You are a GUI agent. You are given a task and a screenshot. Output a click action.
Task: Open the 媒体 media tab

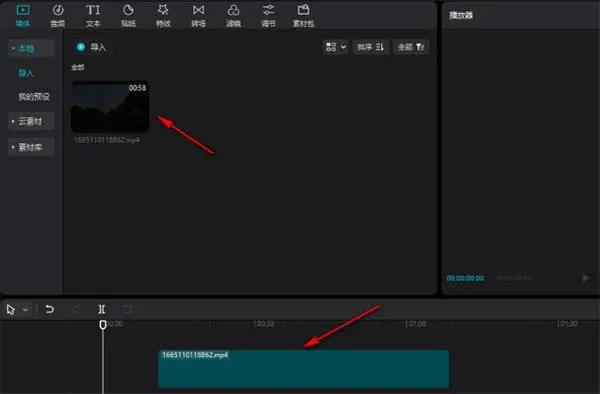23,16
